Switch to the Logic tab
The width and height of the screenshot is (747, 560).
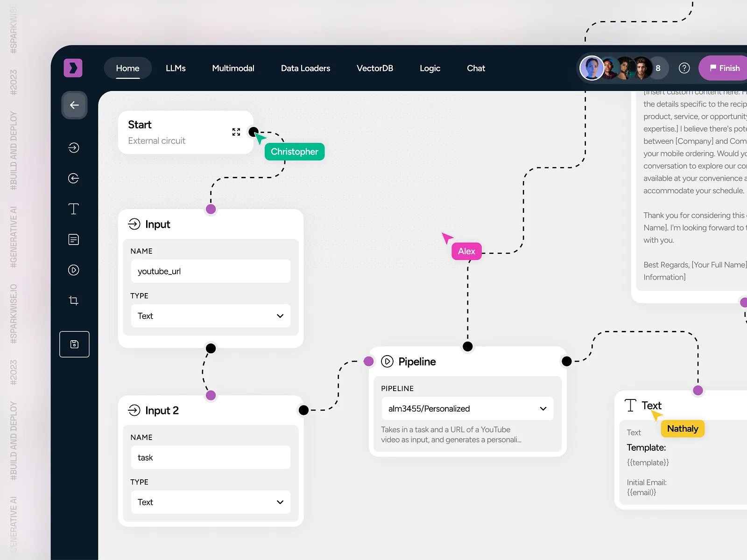430,68
